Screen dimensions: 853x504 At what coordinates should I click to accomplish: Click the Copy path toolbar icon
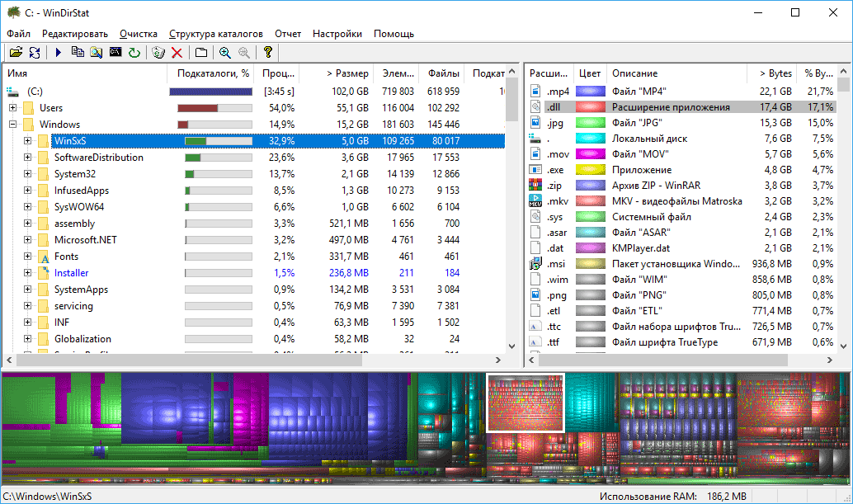pyautogui.click(x=78, y=53)
